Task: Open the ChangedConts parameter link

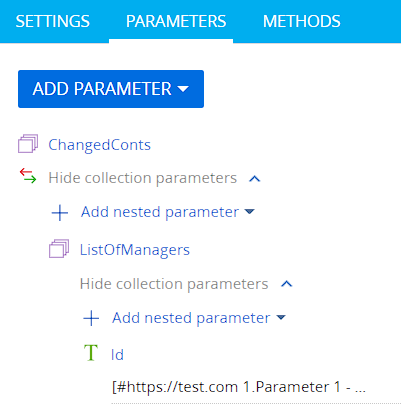Action: 99,145
